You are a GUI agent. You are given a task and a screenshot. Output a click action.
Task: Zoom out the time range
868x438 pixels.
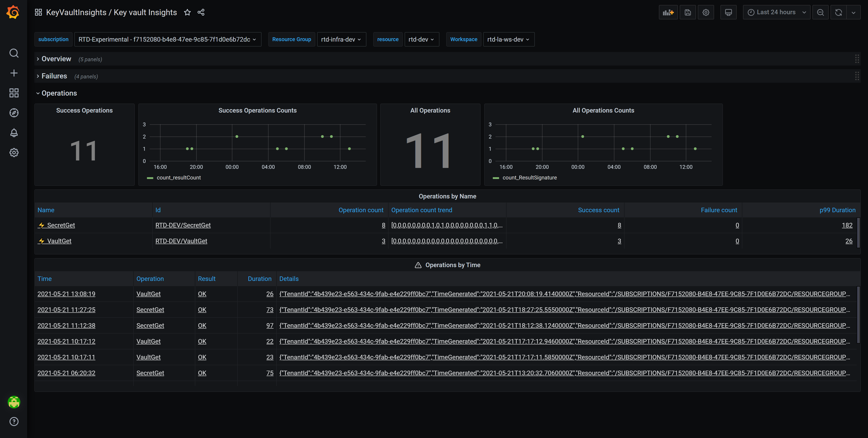click(x=820, y=12)
